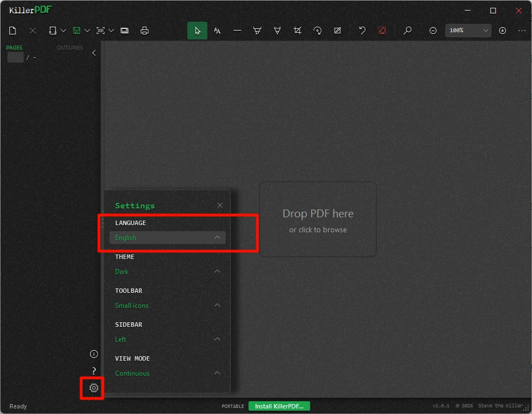
Task: Open the save options dropdown arrow
Action: pos(87,31)
